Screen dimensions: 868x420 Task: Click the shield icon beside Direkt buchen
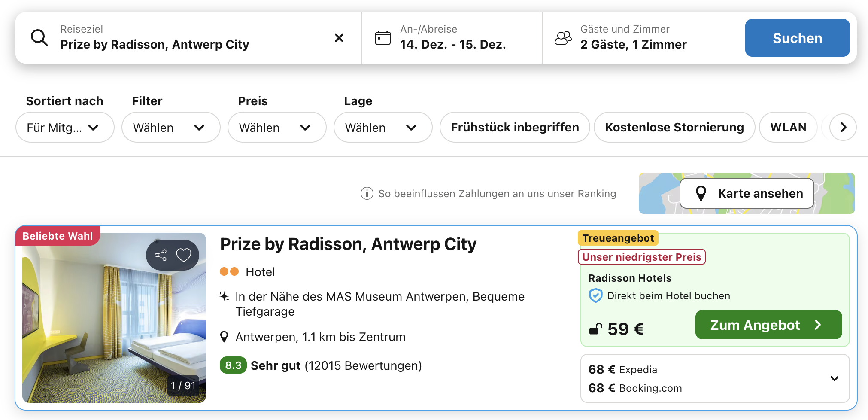click(x=595, y=296)
